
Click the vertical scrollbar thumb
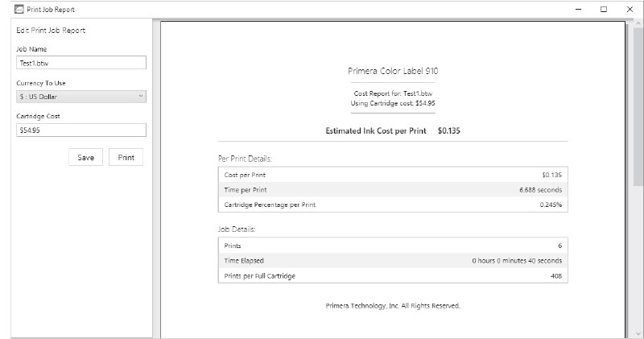click(x=638, y=108)
